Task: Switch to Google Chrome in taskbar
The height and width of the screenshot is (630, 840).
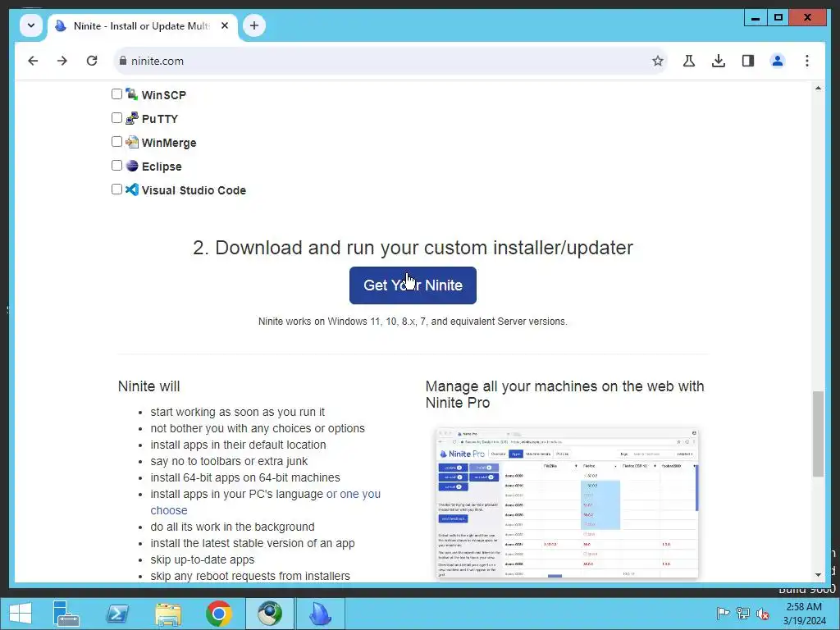Action: click(218, 614)
